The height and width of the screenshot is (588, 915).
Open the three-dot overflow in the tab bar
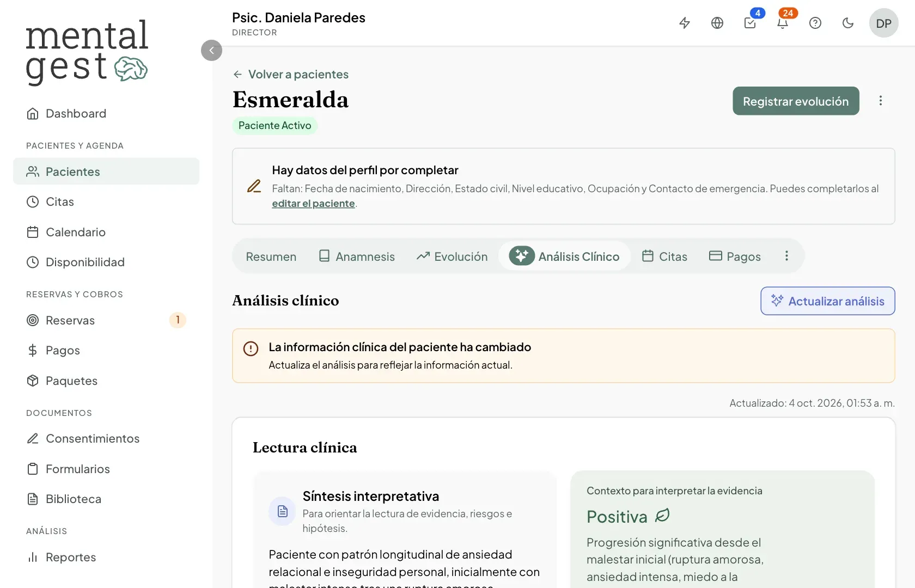786,256
